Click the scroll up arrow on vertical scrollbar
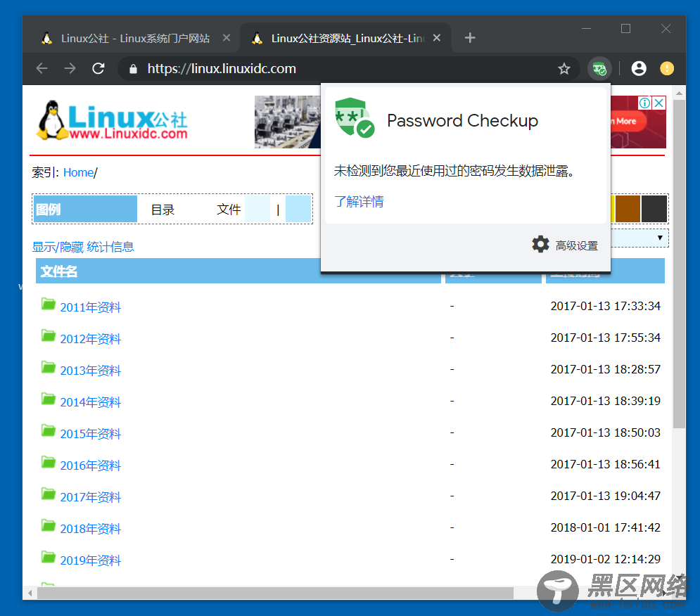The width and height of the screenshot is (700, 616). [679, 94]
